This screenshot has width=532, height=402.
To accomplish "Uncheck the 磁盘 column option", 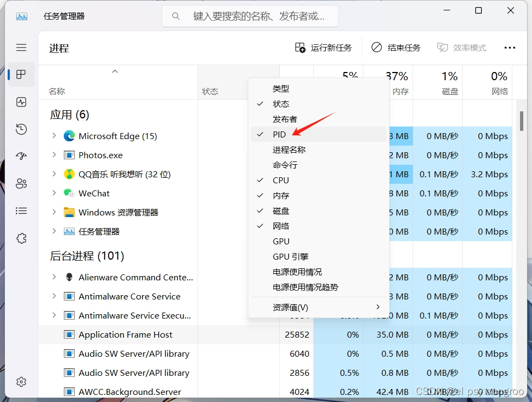I will point(319,211).
